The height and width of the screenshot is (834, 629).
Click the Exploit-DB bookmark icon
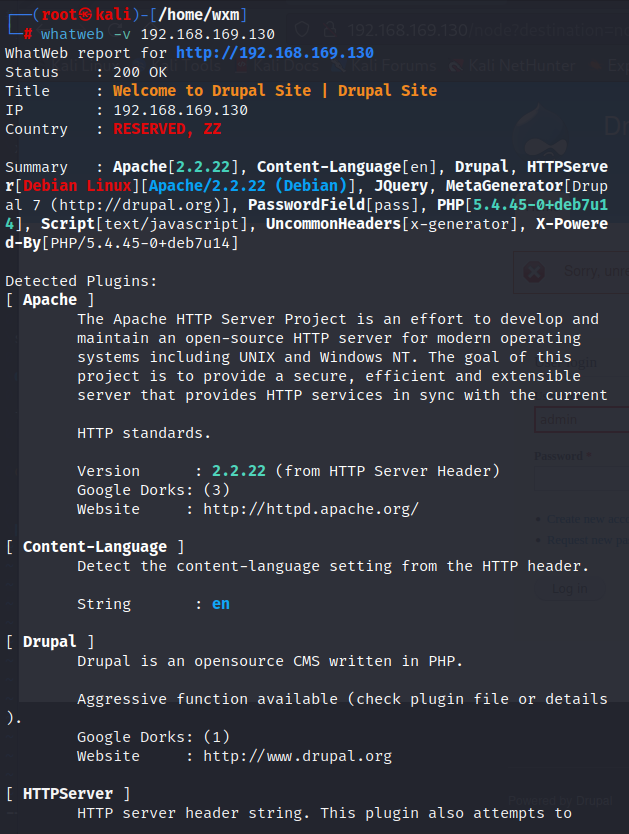596,66
